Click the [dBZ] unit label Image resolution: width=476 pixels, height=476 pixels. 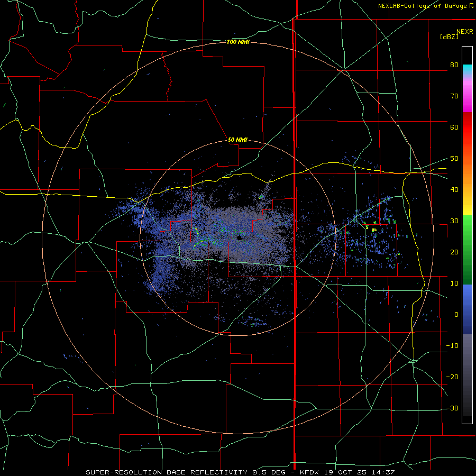[x=449, y=36]
